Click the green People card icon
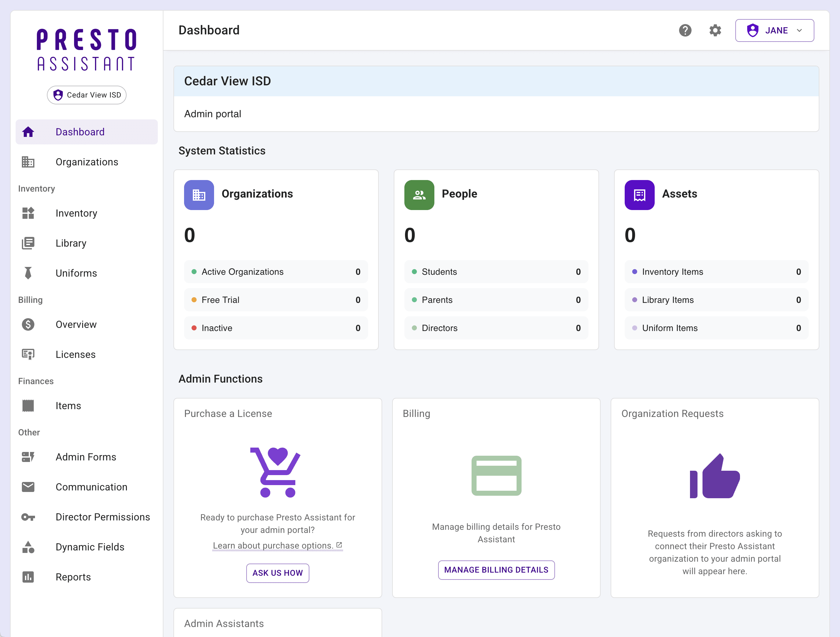 419,195
